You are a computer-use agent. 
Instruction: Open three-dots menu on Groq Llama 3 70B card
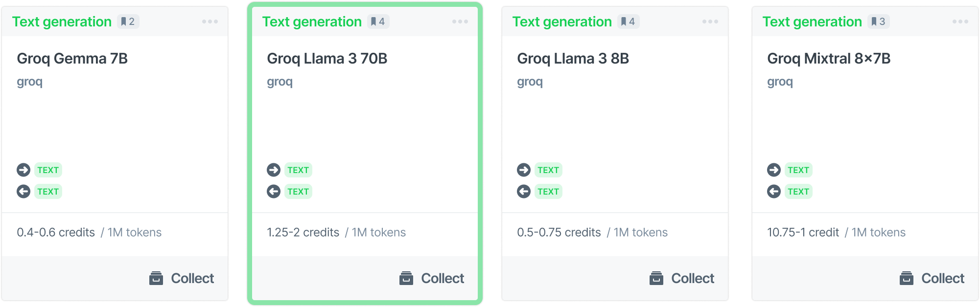(x=460, y=22)
